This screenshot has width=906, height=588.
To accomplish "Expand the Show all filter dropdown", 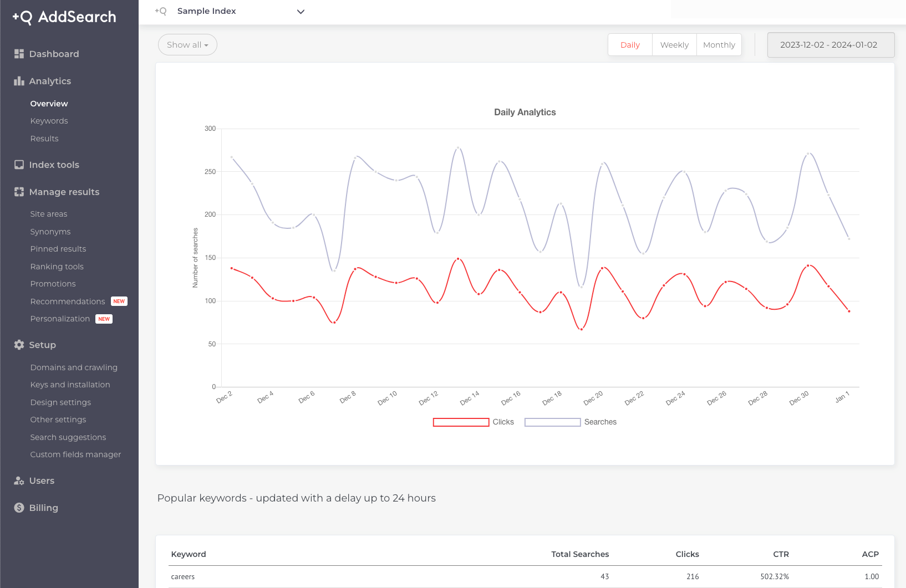I will pos(187,44).
